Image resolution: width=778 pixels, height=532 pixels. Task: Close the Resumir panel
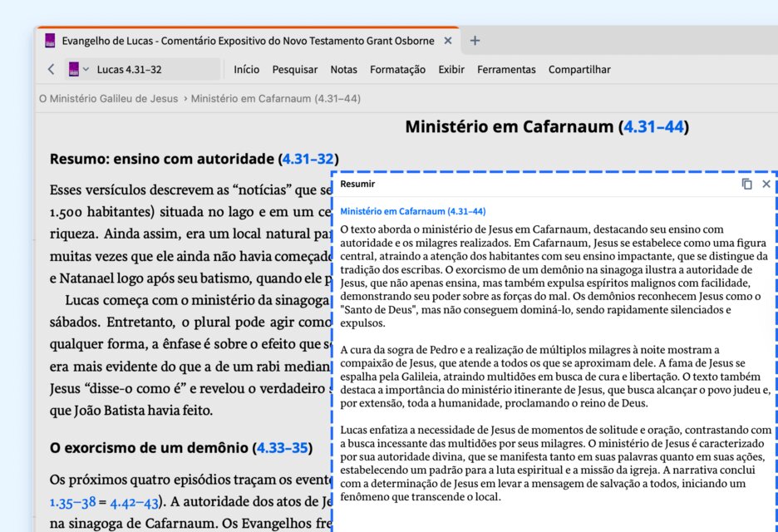pyautogui.click(x=766, y=184)
